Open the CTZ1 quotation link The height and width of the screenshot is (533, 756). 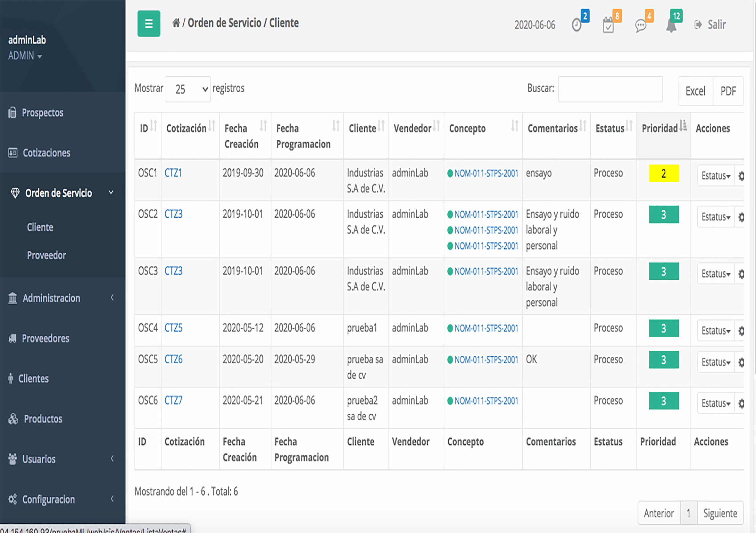tap(173, 173)
